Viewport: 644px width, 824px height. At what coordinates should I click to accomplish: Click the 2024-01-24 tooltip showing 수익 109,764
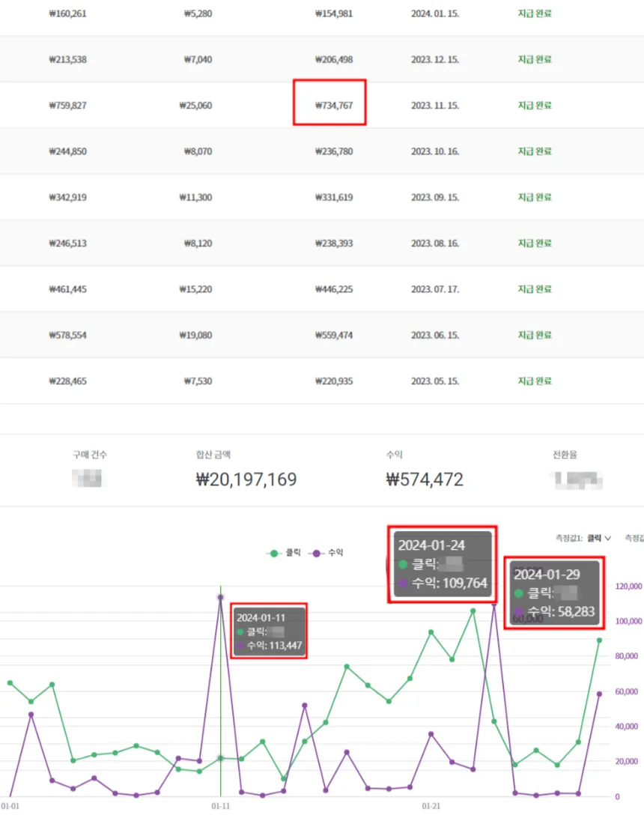(442, 565)
